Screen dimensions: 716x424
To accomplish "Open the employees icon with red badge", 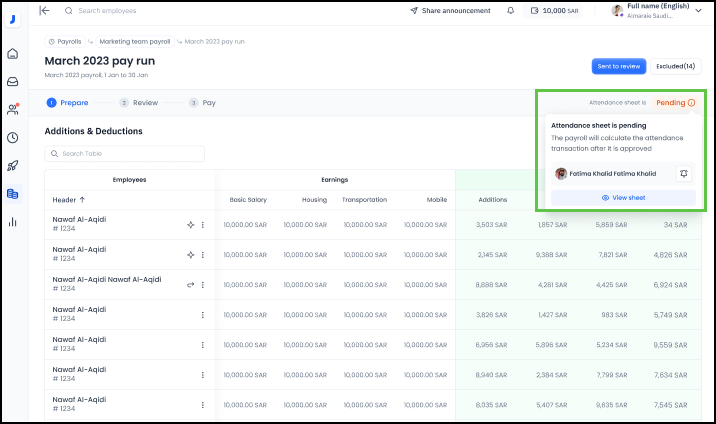I will pyautogui.click(x=13, y=110).
